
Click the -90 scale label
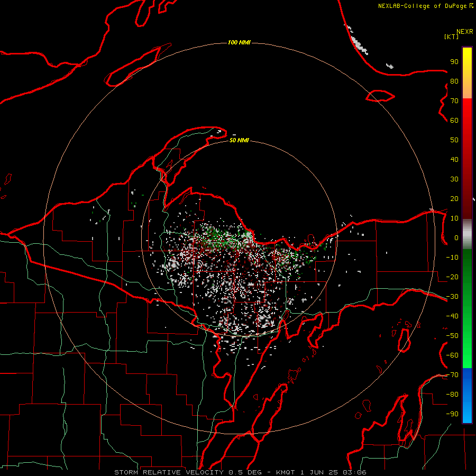pyautogui.click(x=452, y=414)
